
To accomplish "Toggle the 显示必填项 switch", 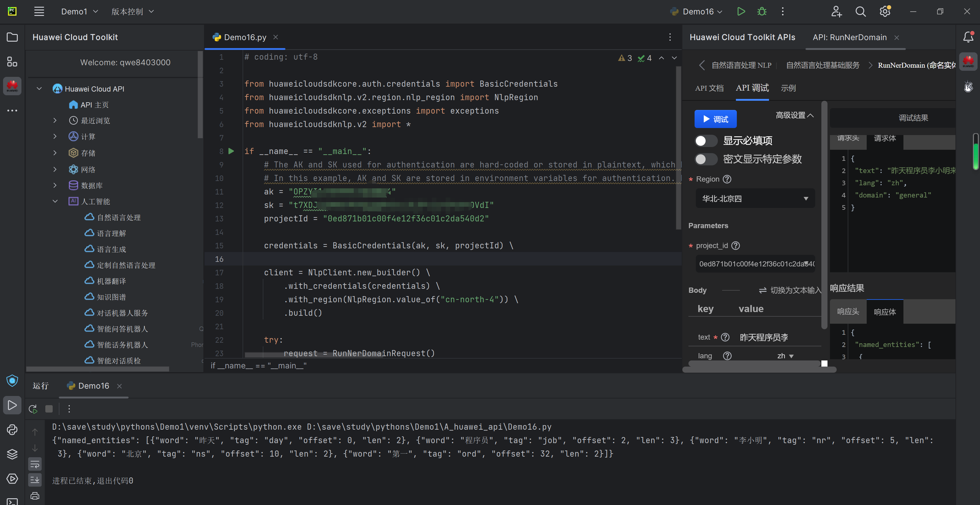I will (x=706, y=141).
